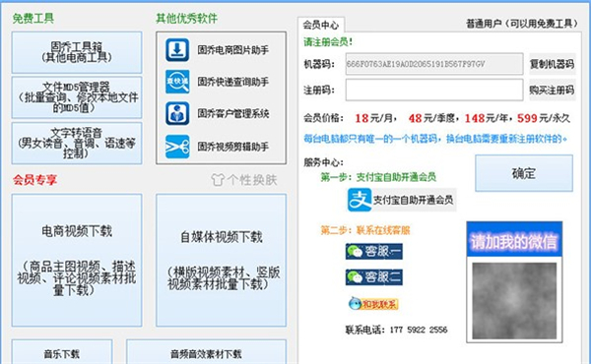Viewport: 591px width, 364px height.
Task: Open 文件MD5管理器 tool
Action: pyautogui.click(x=77, y=97)
